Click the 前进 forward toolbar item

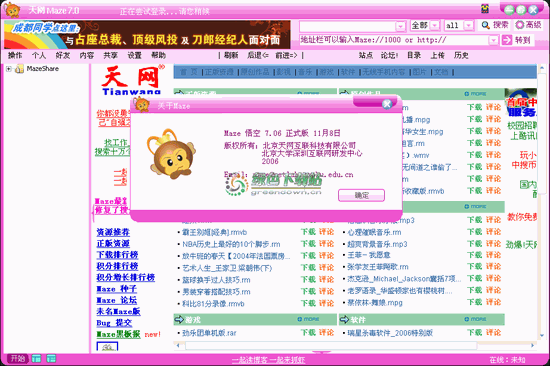coord(286,55)
